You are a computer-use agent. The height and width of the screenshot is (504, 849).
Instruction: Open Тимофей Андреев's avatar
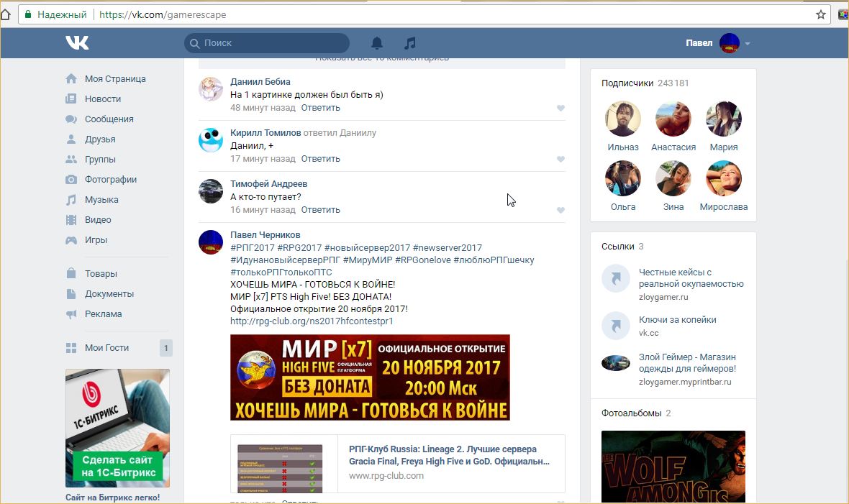click(x=211, y=191)
